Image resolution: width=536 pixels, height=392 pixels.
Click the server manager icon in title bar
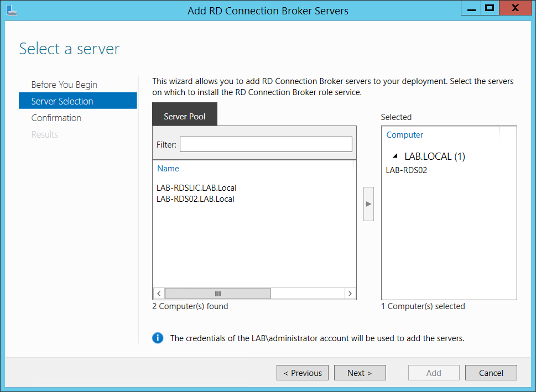(x=11, y=10)
